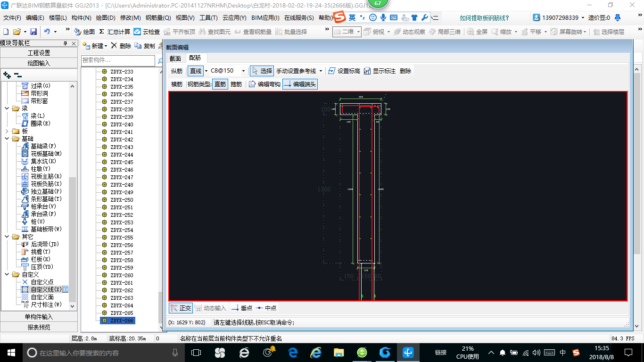Click 全屏 zoom-to-fit tool
644x362 pixels.
pyautogui.click(x=477, y=32)
